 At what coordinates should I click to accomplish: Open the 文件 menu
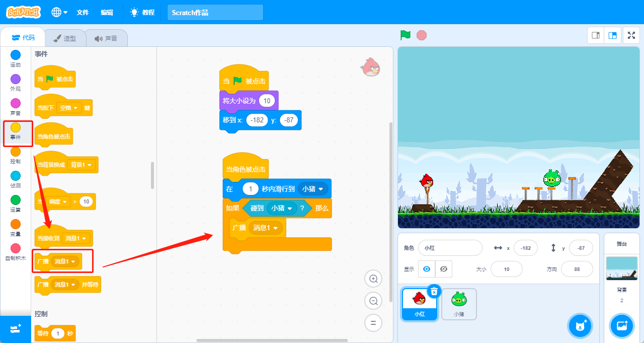pyautogui.click(x=83, y=12)
